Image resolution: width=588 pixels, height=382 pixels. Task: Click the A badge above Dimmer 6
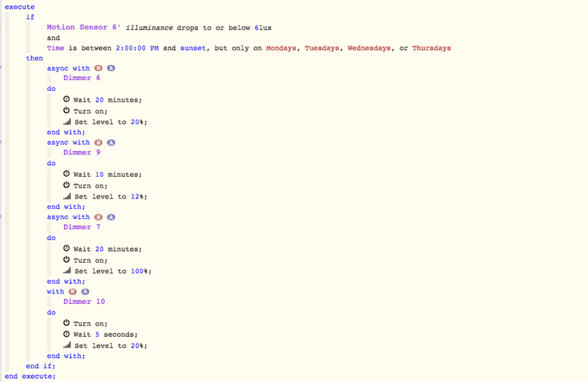111,68
